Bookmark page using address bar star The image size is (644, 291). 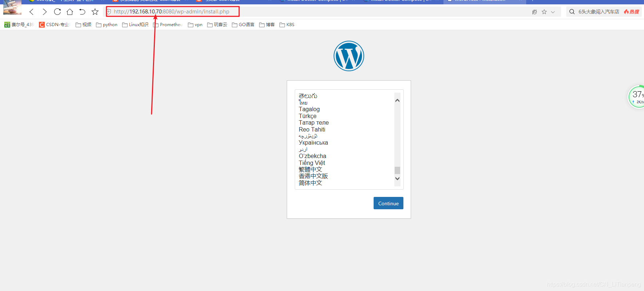544,12
